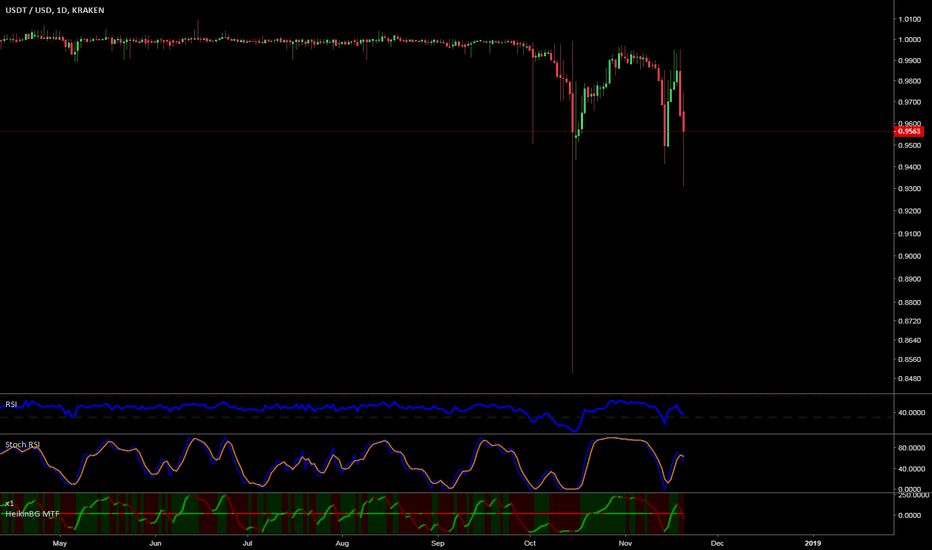932x550 pixels.
Task: Click the 0.8720 price axis label
Action: [910, 321]
